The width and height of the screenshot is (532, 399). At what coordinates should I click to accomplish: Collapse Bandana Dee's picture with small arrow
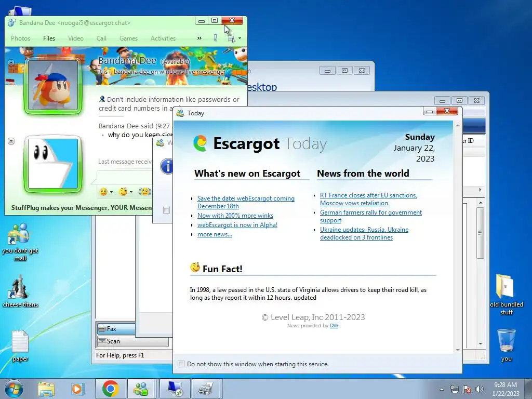(11, 62)
